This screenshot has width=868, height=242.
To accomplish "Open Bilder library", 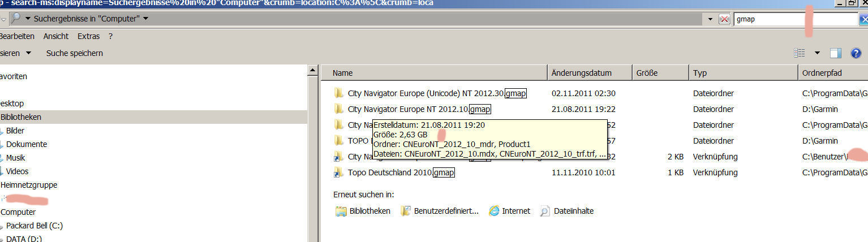I will [x=15, y=131].
